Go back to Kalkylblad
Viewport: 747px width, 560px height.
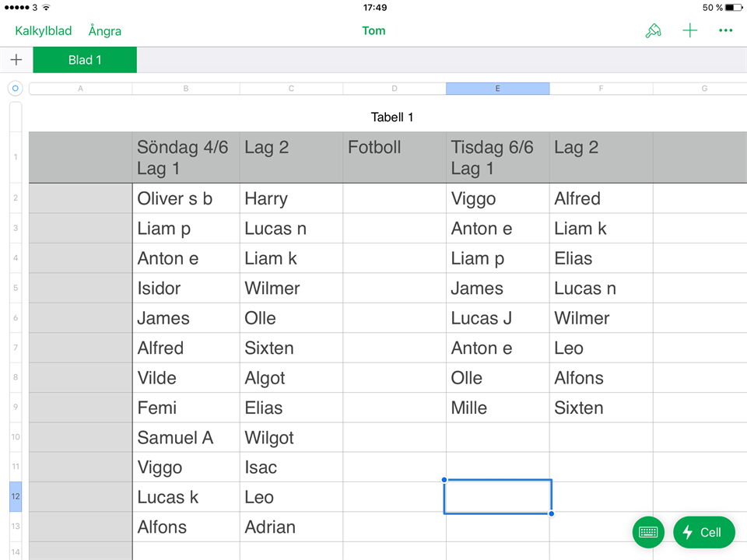pyautogui.click(x=44, y=31)
